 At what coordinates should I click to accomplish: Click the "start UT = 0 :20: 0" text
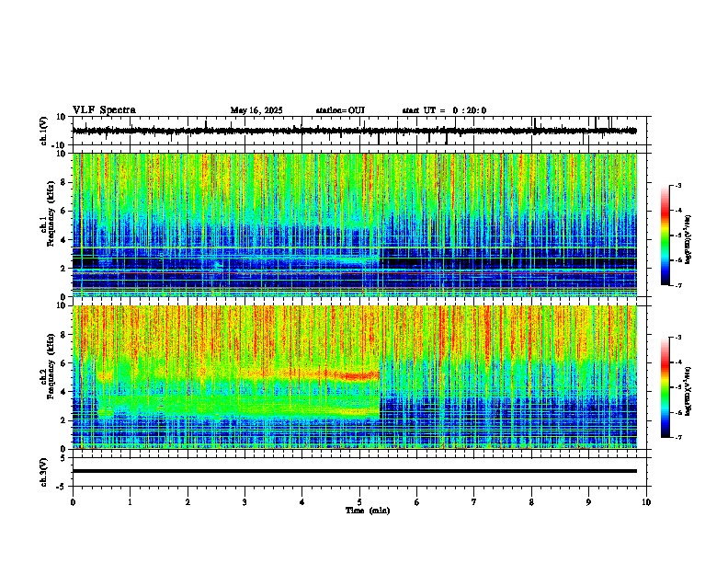click(x=444, y=110)
